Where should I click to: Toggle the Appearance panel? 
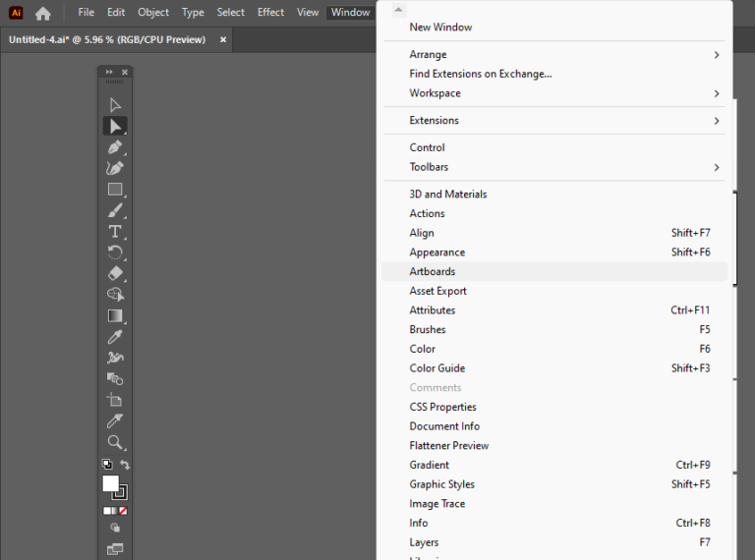click(554, 252)
